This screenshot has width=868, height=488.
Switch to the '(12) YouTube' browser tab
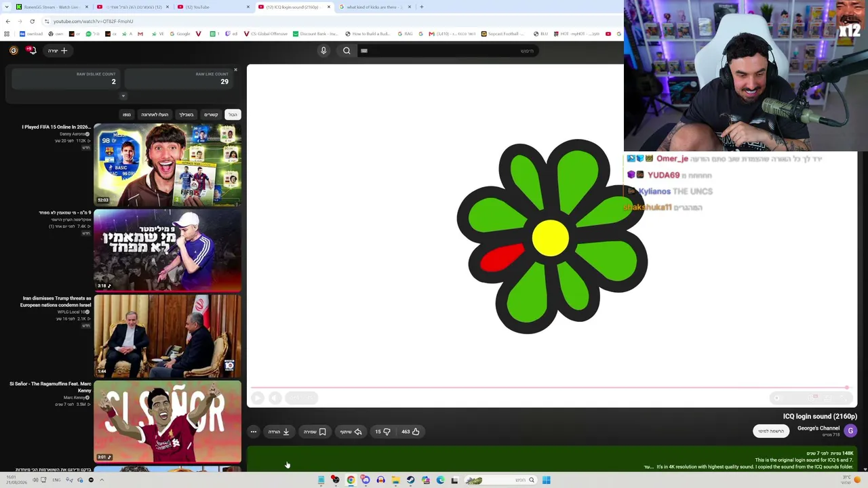(214, 7)
